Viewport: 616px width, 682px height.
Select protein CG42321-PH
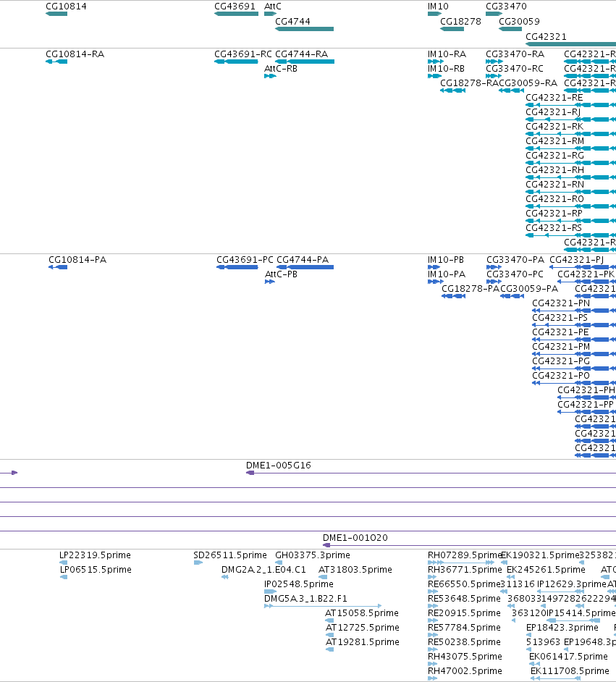(x=586, y=397)
